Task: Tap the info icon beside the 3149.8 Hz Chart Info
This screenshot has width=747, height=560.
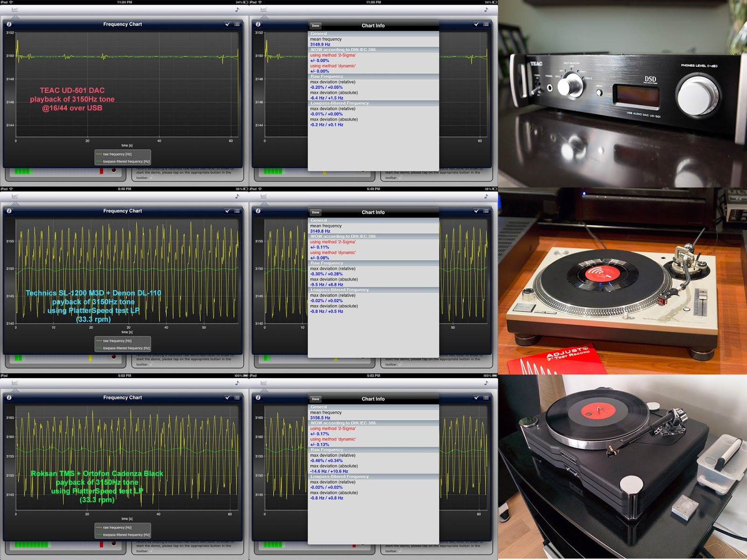Action: 258,211
